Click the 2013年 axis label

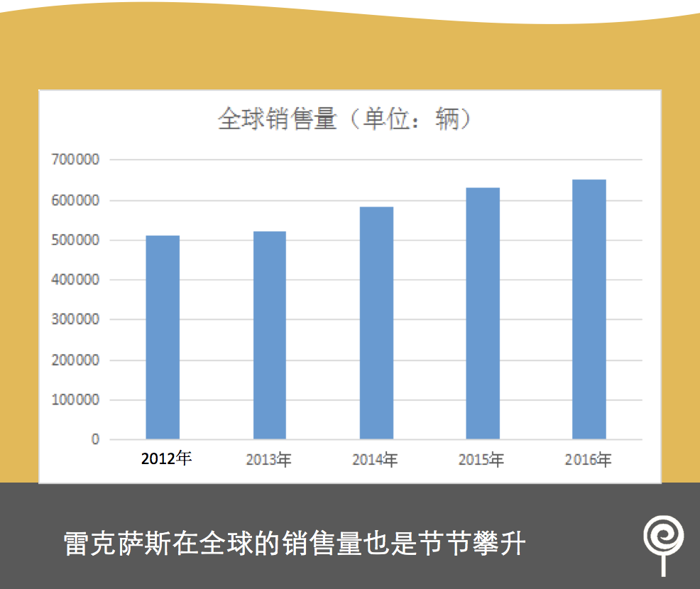click(x=269, y=460)
